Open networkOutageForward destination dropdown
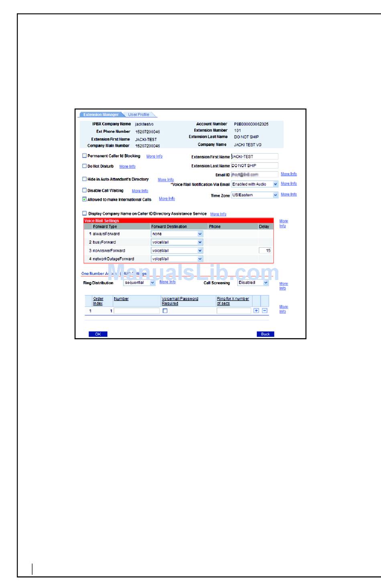This screenshot has width=381, height=588. pyautogui.click(x=177, y=259)
